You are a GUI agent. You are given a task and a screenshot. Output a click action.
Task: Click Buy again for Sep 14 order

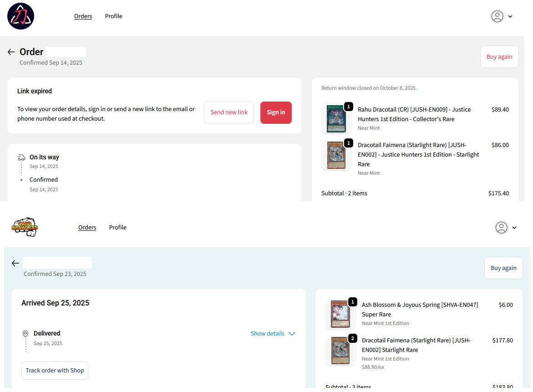499,57
